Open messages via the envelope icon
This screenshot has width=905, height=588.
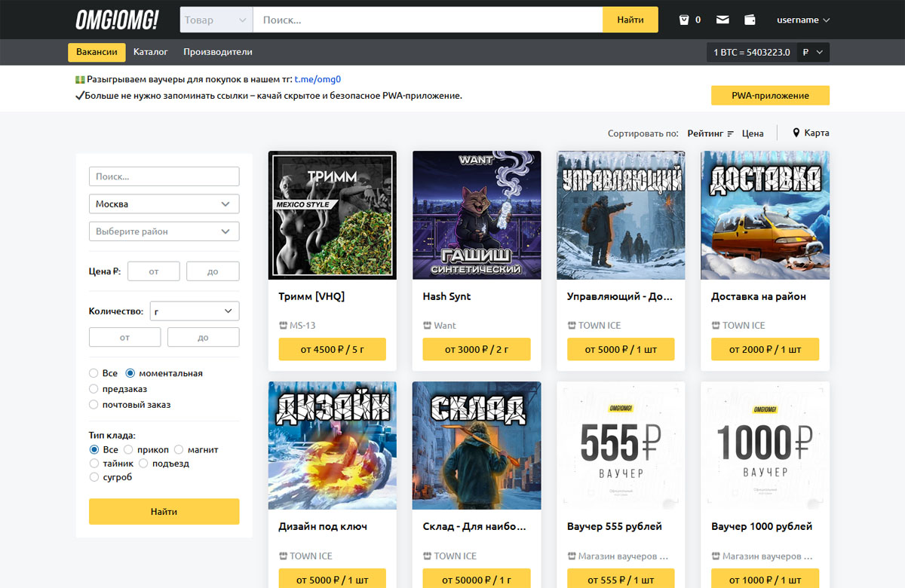(x=722, y=20)
